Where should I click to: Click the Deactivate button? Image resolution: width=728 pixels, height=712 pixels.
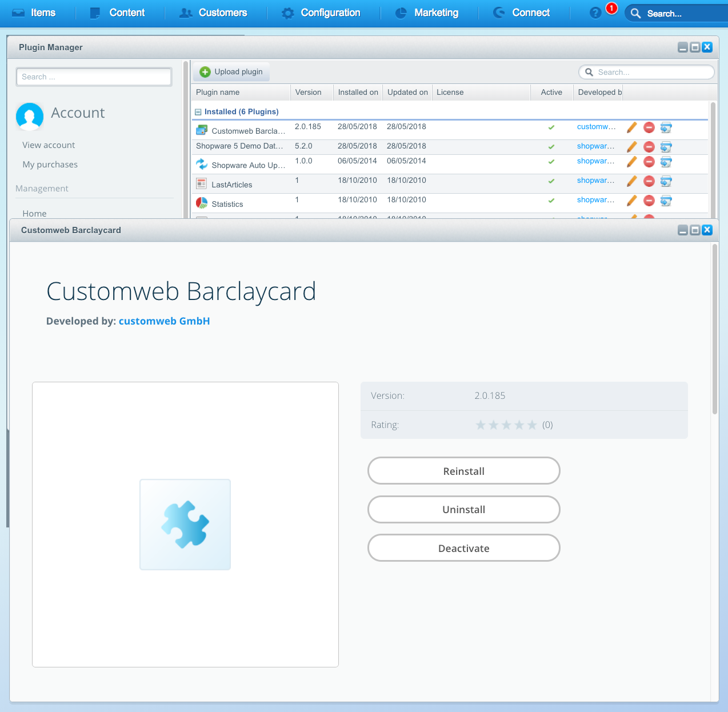(x=464, y=548)
